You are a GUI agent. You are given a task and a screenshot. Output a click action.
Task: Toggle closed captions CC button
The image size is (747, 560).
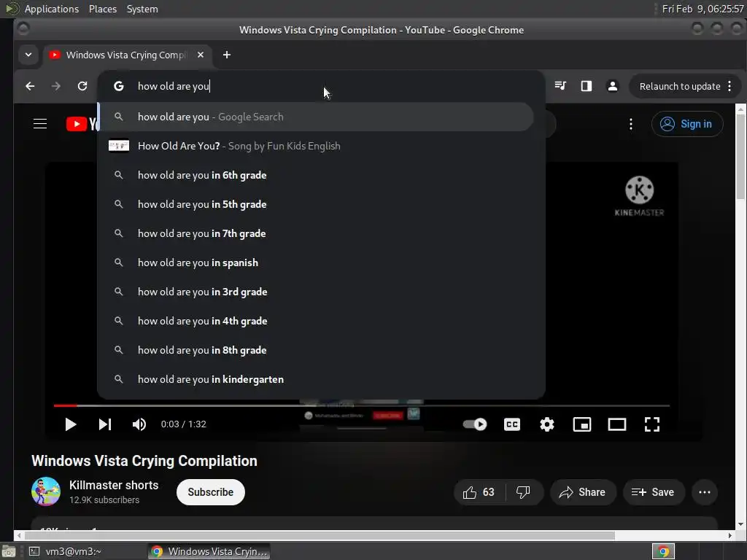(512, 424)
